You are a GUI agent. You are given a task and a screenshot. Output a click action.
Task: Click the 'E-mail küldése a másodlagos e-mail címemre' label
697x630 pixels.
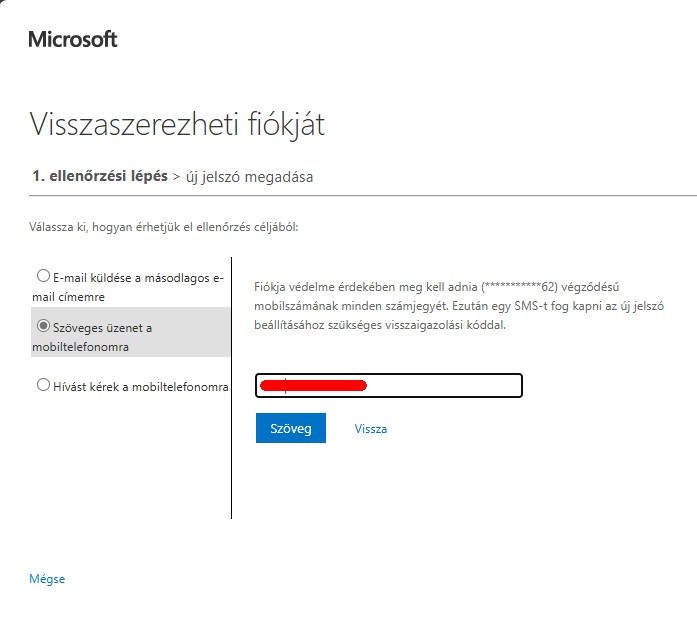(128, 287)
